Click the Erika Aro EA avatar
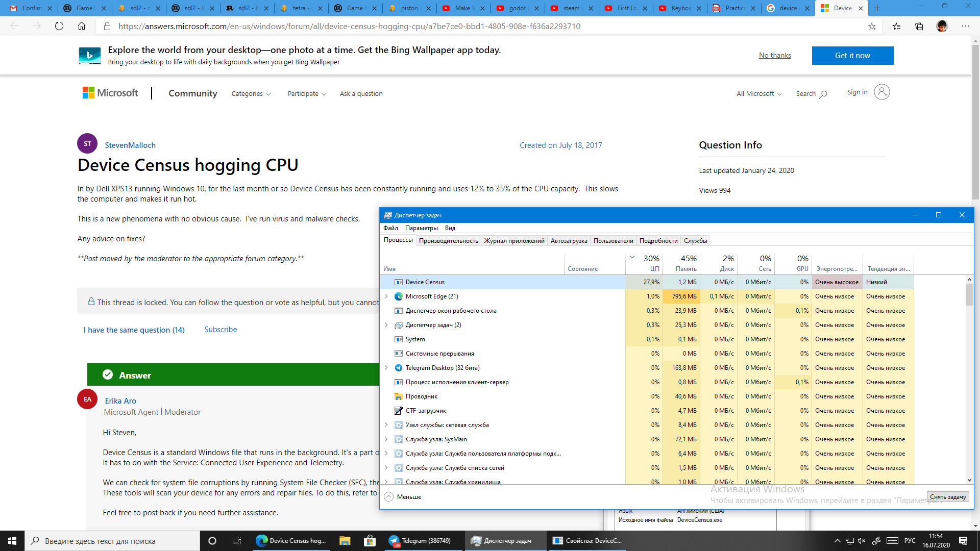Viewport: 980px width, 551px height. pos(87,399)
